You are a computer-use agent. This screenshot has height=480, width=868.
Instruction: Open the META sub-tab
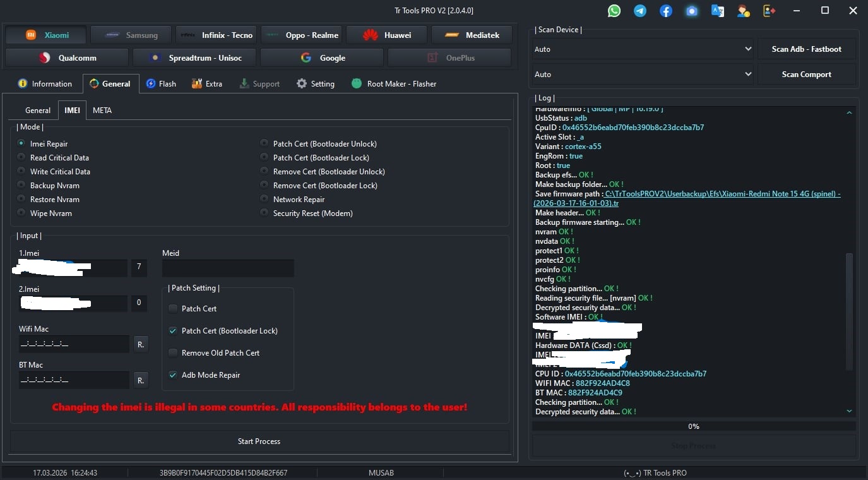click(102, 111)
